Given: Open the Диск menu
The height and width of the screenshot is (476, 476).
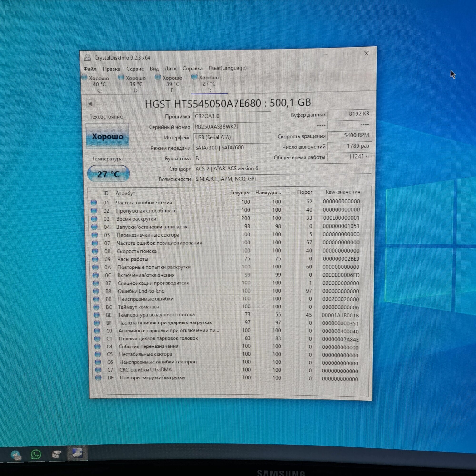Looking at the screenshot, I should click(x=170, y=69).
